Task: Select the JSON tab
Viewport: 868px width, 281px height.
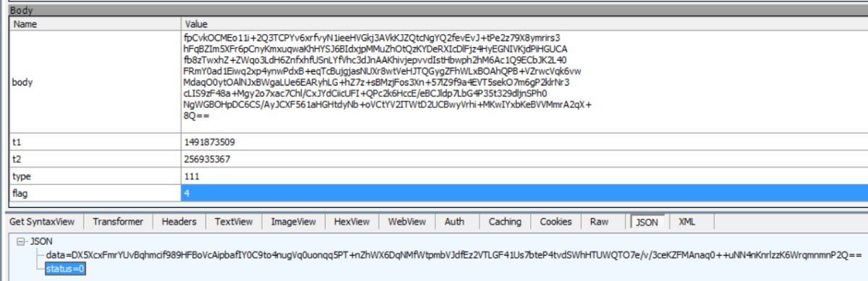Action: click(647, 222)
